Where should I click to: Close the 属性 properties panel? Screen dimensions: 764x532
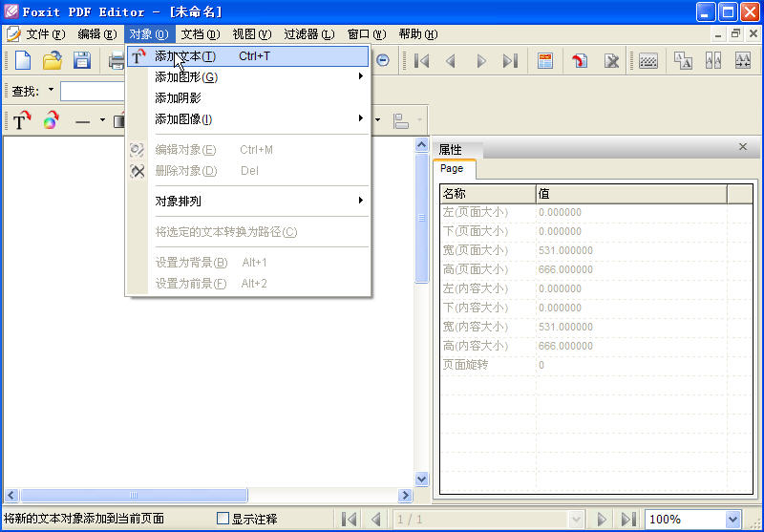[743, 147]
